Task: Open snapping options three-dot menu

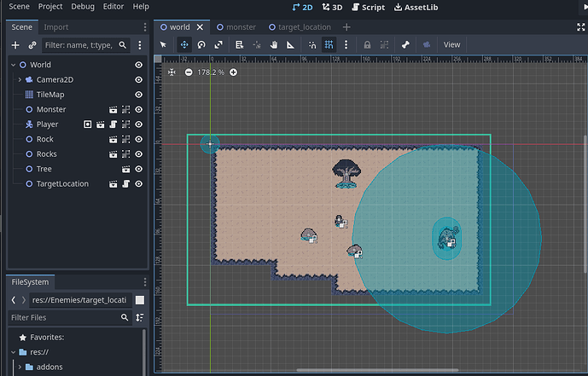Action: point(346,44)
